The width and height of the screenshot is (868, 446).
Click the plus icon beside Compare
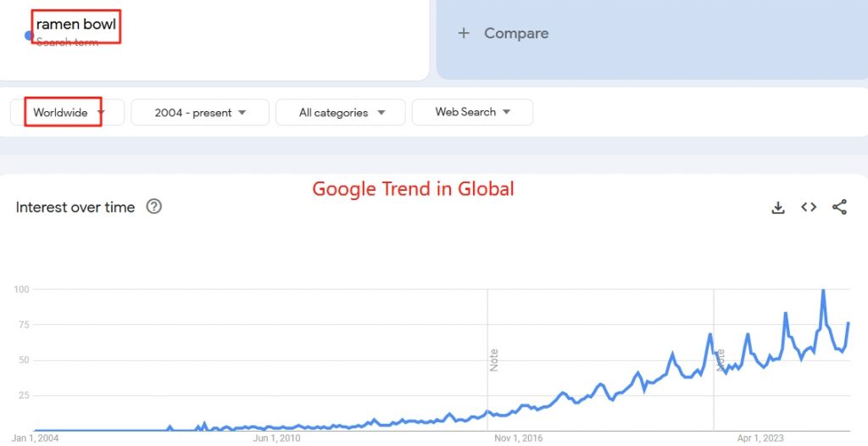coord(464,33)
